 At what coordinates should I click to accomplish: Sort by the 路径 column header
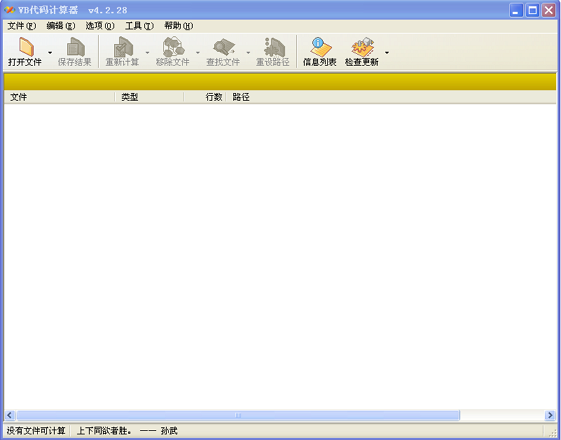click(391, 97)
